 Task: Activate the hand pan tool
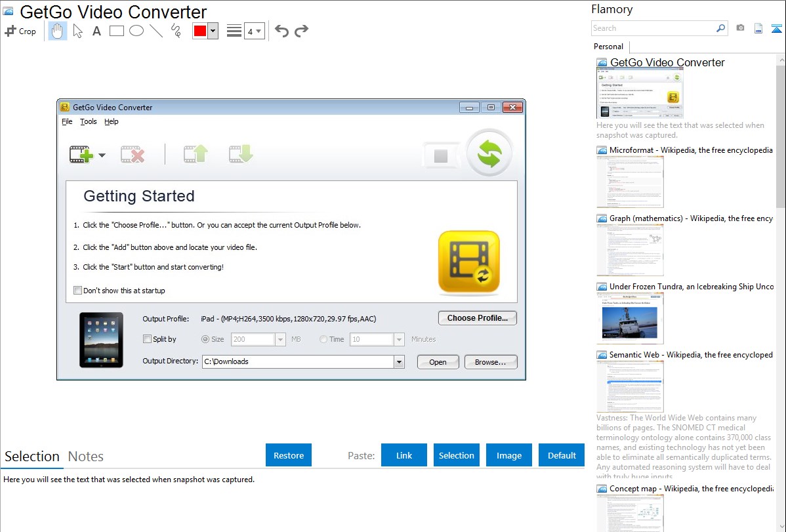pos(57,31)
